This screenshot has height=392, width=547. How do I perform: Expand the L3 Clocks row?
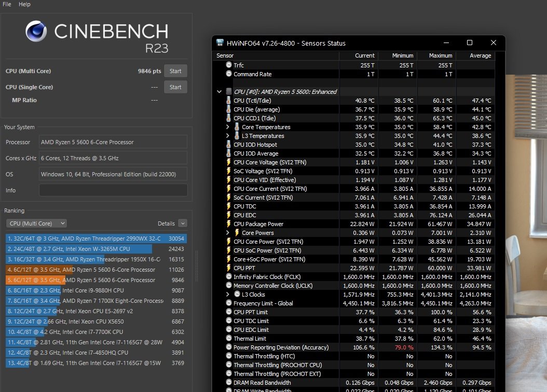(x=228, y=294)
